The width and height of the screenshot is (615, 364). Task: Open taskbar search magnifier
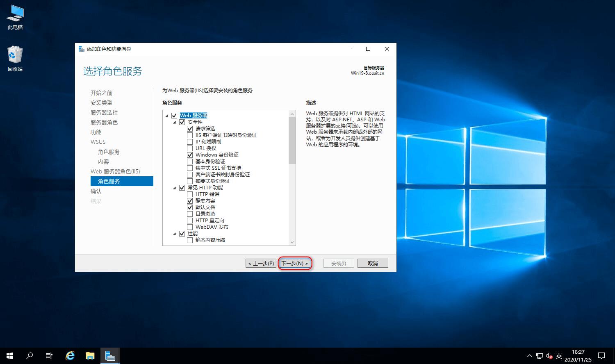(x=30, y=356)
